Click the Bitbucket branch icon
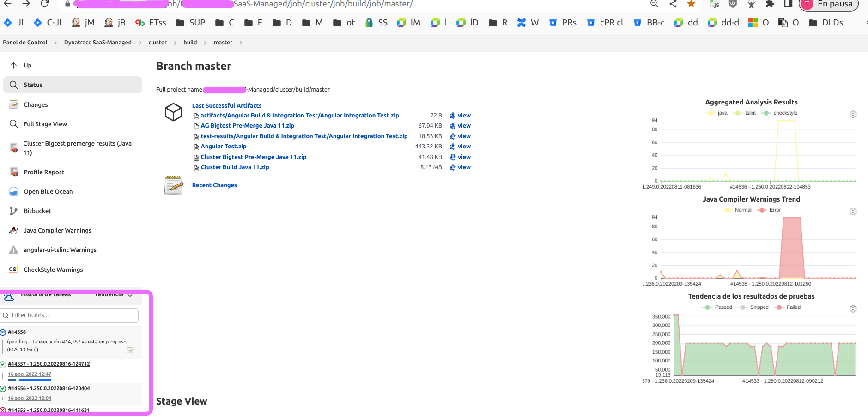Viewport: 868px width, 417px height. pos(14,211)
